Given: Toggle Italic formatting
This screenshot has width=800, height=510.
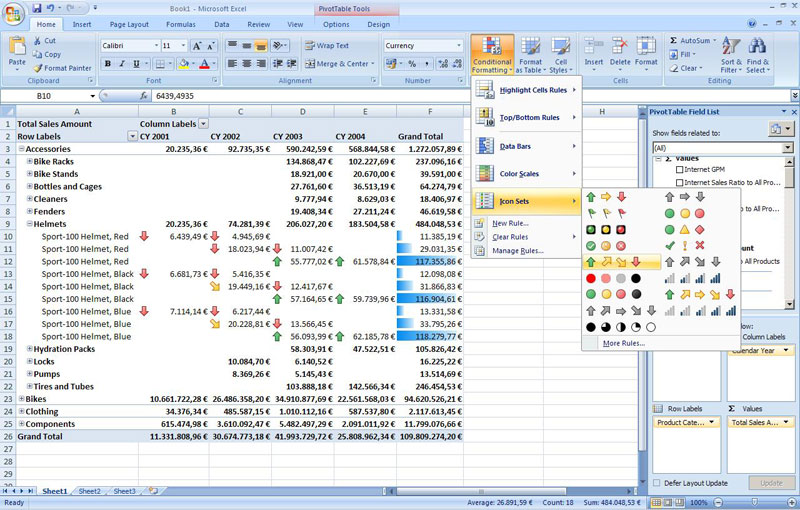Looking at the screenshot, I should coord(122,64).
